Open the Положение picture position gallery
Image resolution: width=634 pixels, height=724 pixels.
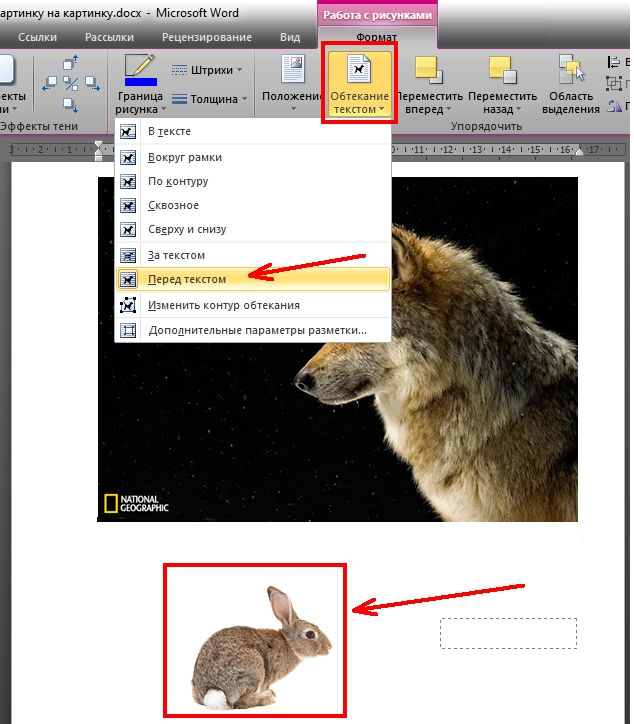tap(293, 83)
